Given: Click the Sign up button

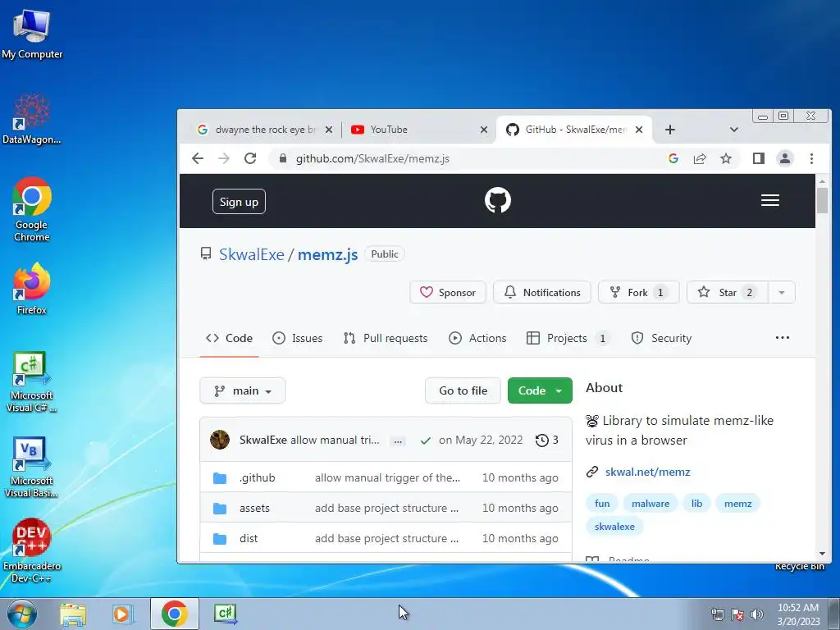Looking at the screenshot, I should click(x=239, y=202).
